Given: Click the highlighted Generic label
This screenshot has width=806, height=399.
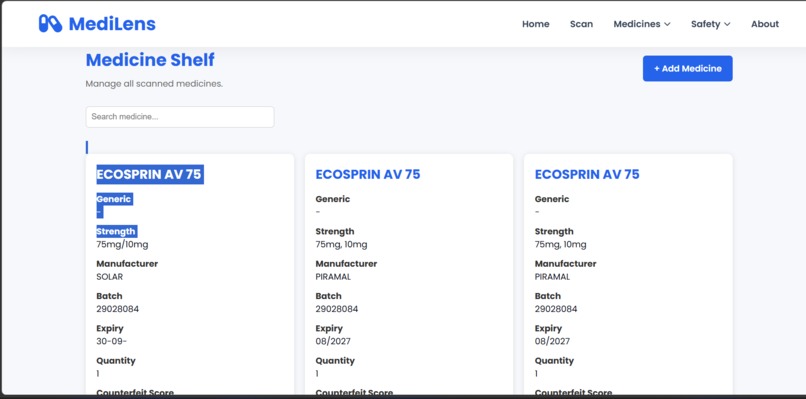Looking at the screenshot, I should (114, 199).
